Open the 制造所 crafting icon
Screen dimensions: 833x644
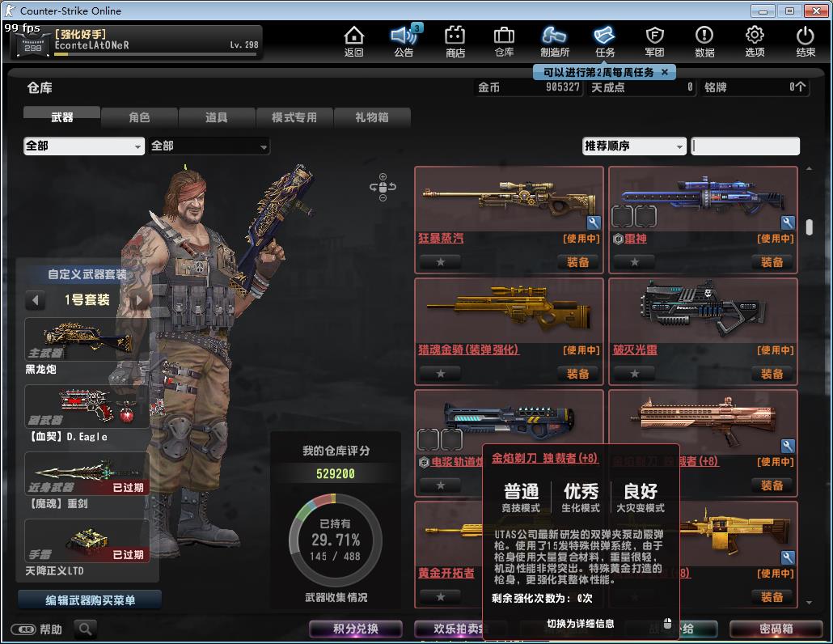(x=554, y=41)
